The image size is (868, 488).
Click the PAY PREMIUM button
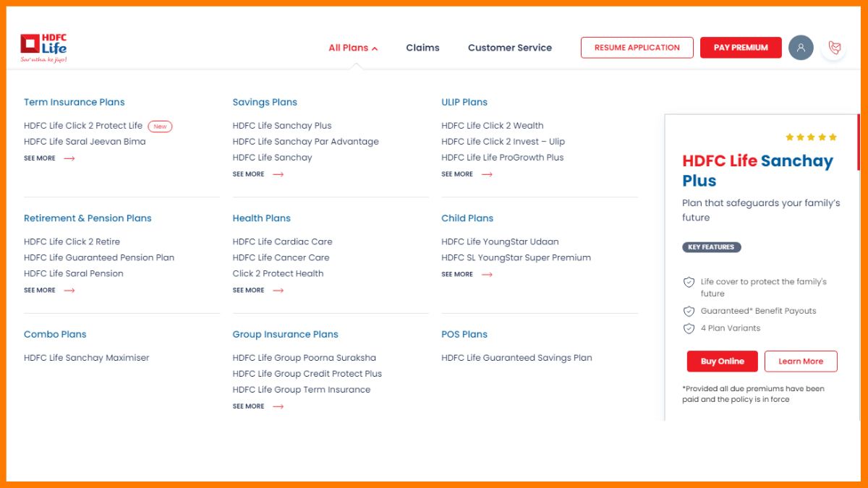point(741,47)
